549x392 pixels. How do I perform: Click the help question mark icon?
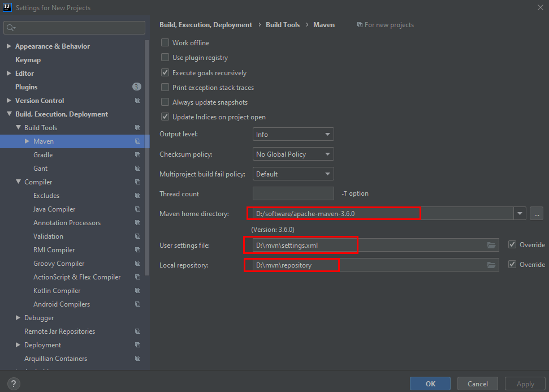14,384
